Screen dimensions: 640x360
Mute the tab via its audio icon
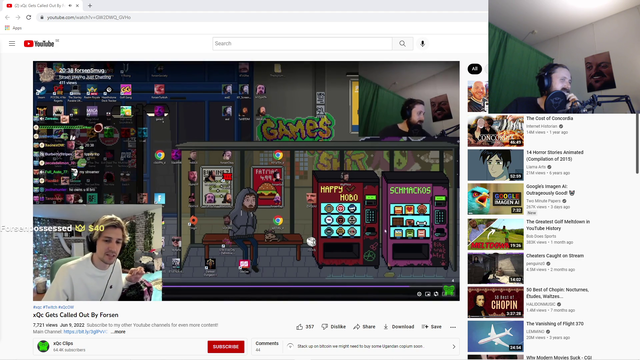click(x=70, y=6)
